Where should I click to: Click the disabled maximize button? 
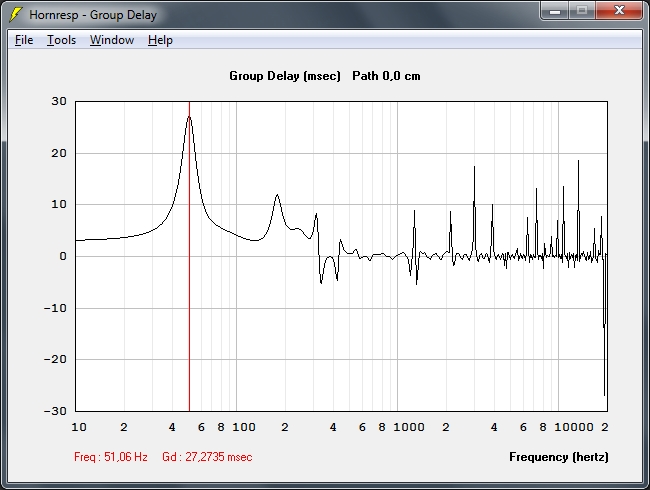click(x=582, y=10)
